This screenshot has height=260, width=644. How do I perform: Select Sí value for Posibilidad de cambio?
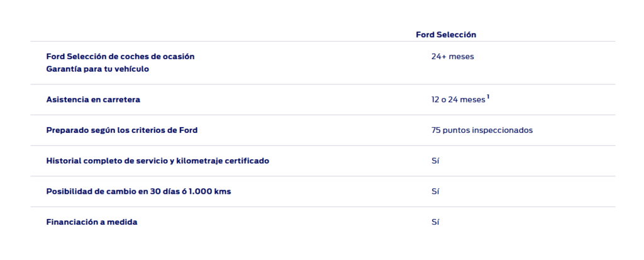(x=435, y=191)
